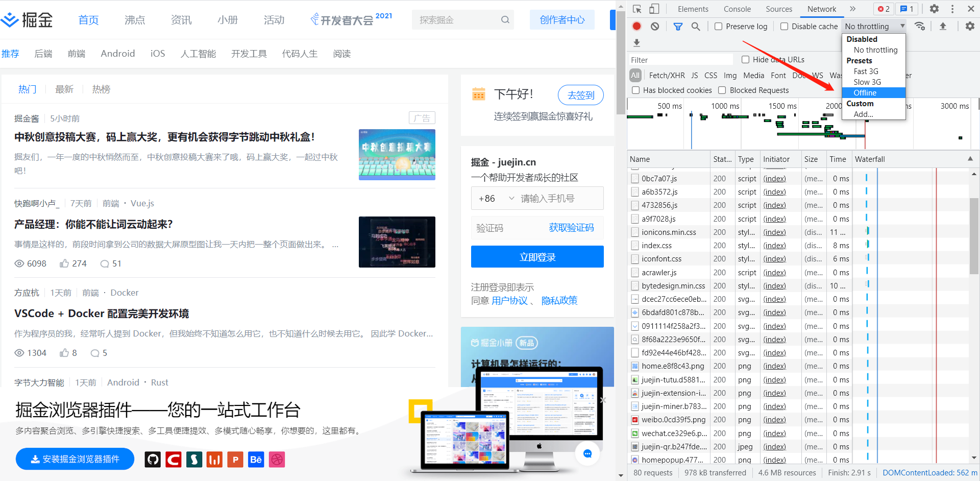Select Fast 3G throttling preset

(x=866, y=71)
